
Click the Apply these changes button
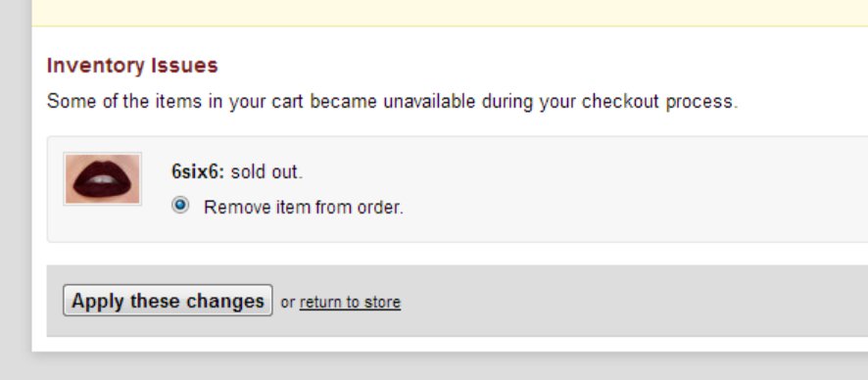(168, 301)
